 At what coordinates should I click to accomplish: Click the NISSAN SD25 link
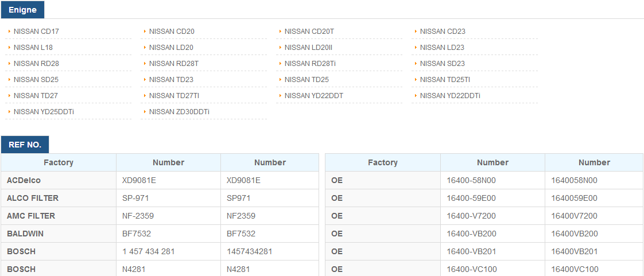pyautogui.click(x=36, y=79)
